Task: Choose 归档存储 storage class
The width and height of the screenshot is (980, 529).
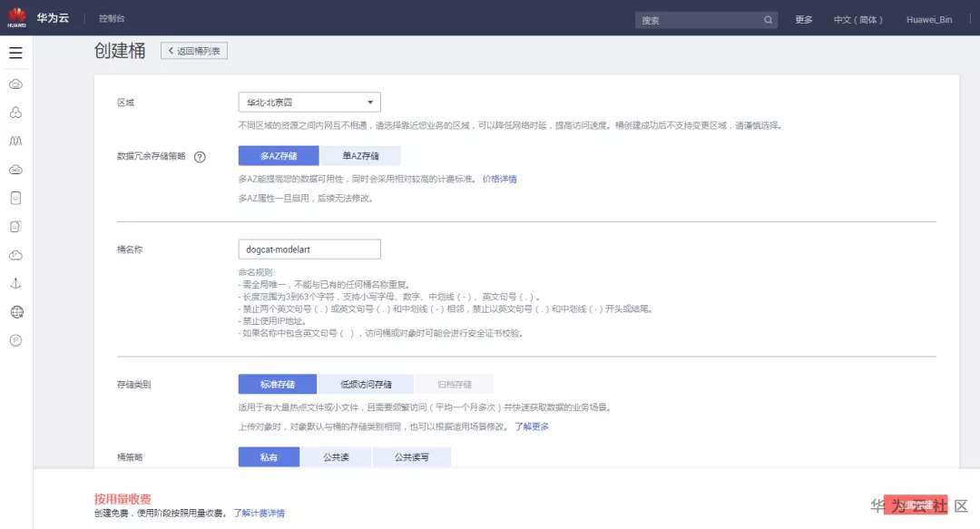Action: click(x=455, y=384)
